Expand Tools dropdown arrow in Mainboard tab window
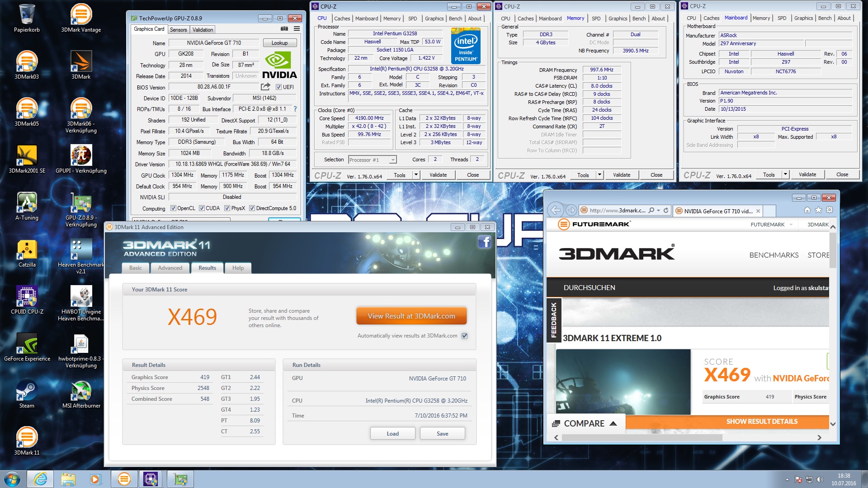 [x=786, y=174]
